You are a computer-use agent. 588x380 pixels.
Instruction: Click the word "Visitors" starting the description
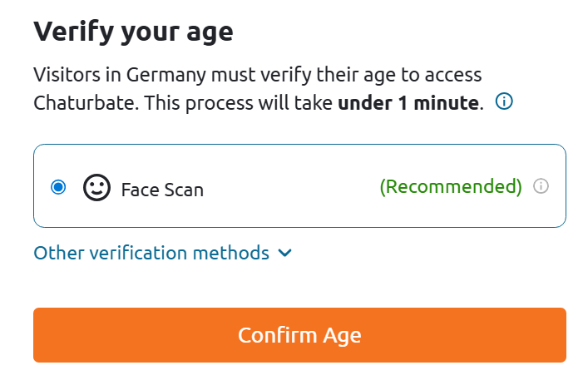[x=67, y=75]
